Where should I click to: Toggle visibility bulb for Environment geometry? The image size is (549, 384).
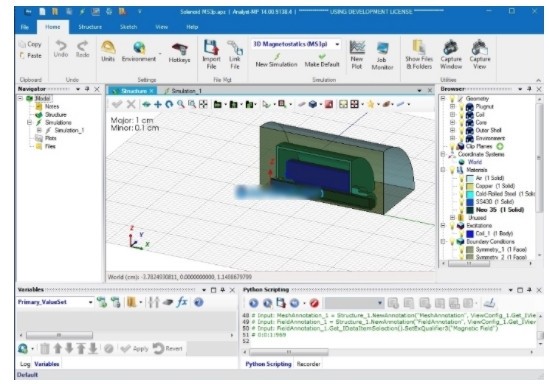[x=461, y=138]
